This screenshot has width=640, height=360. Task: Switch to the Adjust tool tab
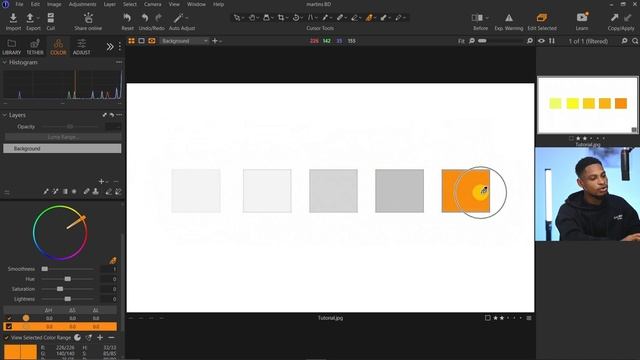[x=81, y=47]
